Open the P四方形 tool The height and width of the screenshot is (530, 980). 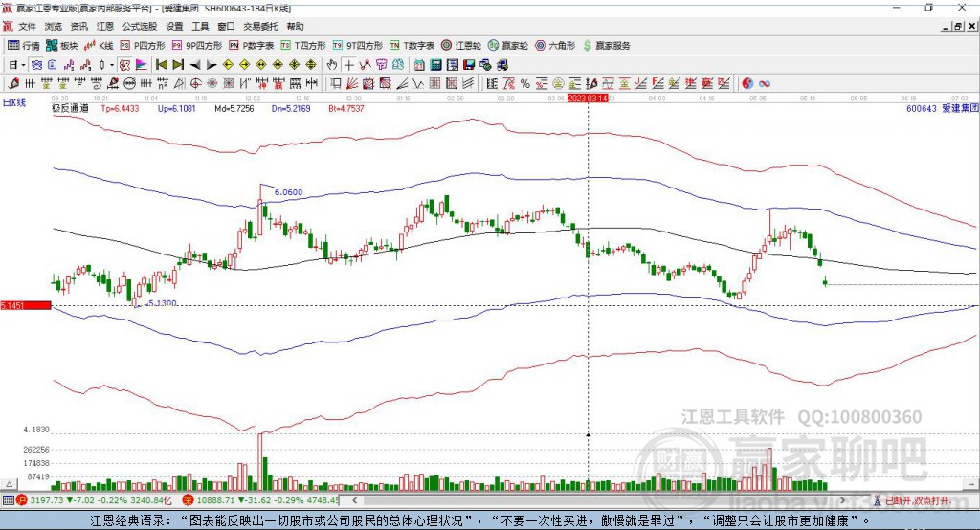coord(143,46)
